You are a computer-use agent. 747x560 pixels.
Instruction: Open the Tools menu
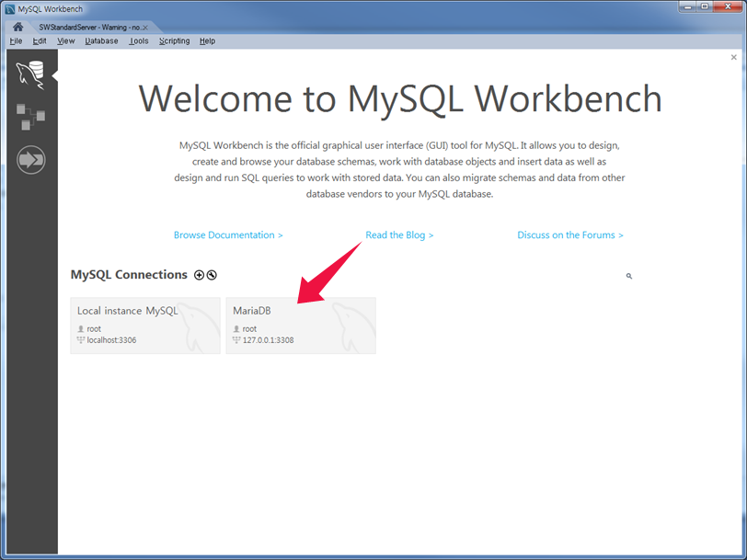pyautogui.click(x=139, y=41)
